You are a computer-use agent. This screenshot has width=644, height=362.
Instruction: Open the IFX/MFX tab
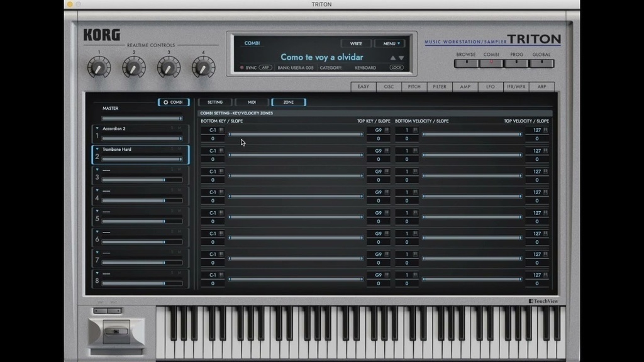pos(516,87)
